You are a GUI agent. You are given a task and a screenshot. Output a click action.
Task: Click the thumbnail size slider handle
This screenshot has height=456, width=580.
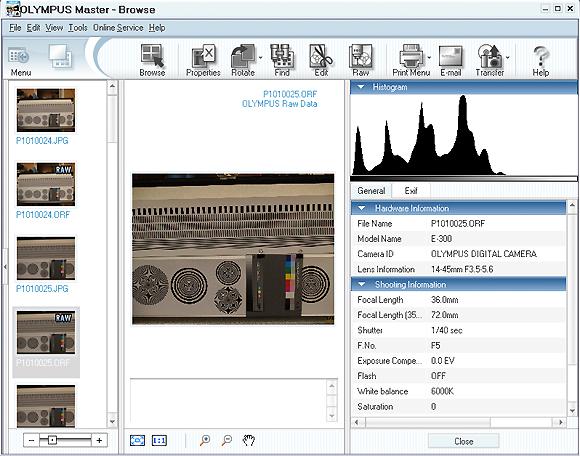point(52,440)
